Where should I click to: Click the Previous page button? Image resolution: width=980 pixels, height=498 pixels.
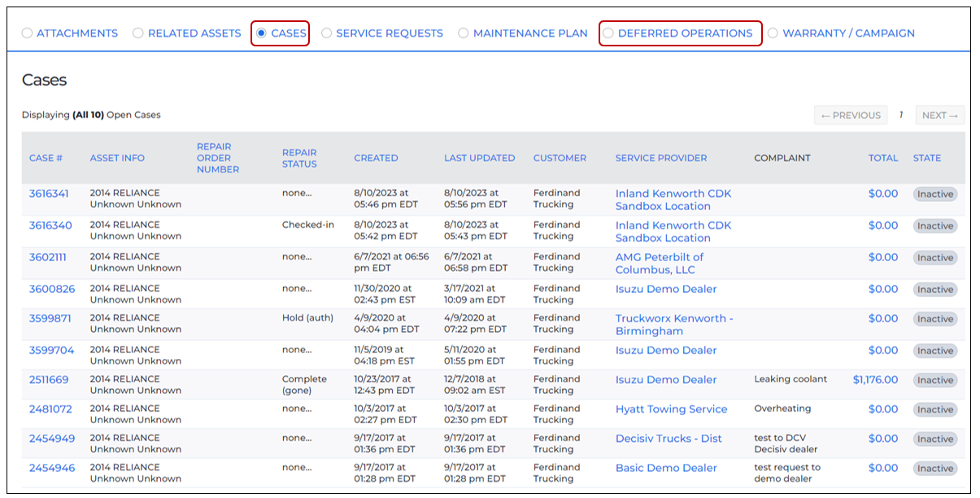[851, 116]
